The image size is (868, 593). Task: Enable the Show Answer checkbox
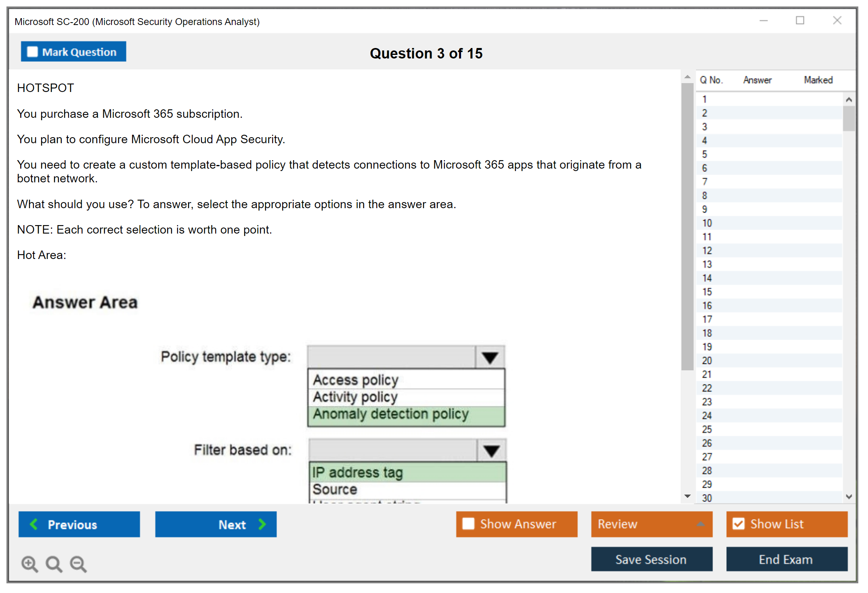[x=468, y=524]
